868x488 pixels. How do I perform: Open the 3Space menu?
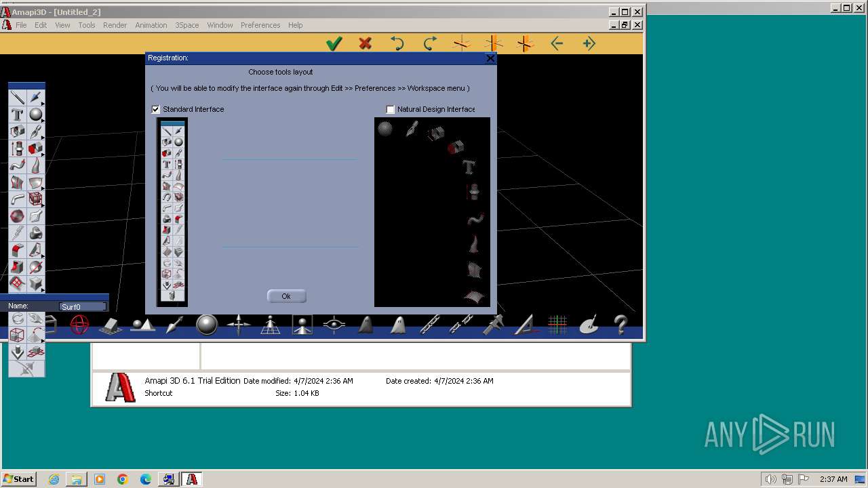click(187, 25)
